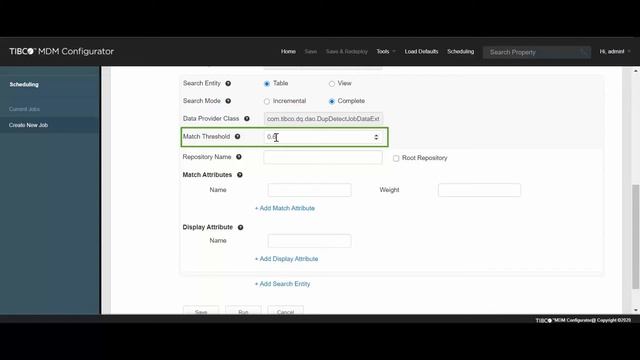Viewport: 640px width, 360px height.
Task: Click the Data Provider Class field
Action: [x=323, y=119]
